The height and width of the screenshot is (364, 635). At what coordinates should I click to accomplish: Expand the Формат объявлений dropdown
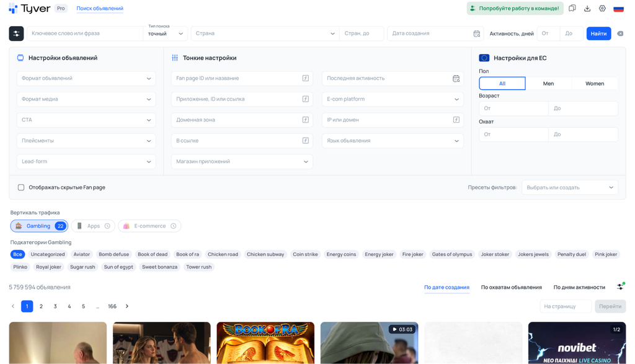click(86, 79)
